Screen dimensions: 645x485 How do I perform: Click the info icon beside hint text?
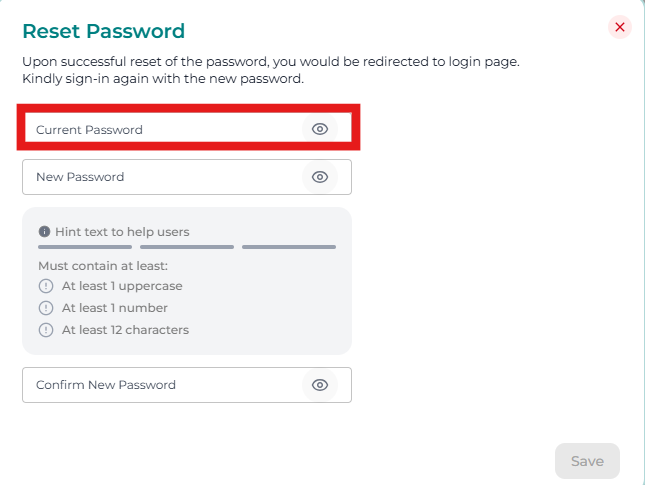click(x=44, y=232)
